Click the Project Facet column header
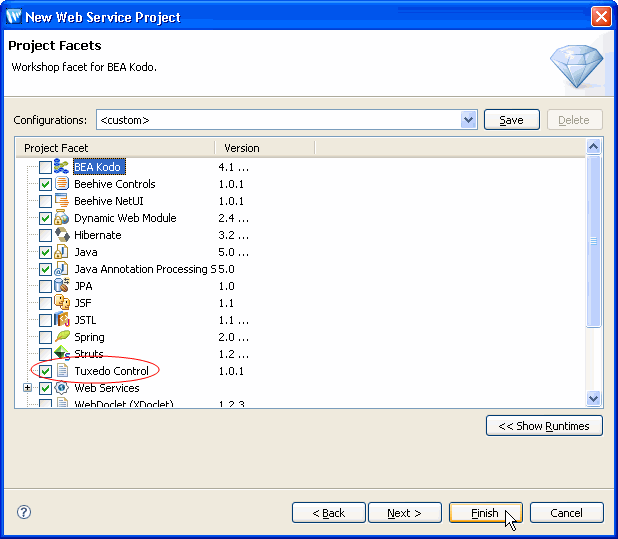The height and width of the screenshot is (539, 618). point(116,148)
